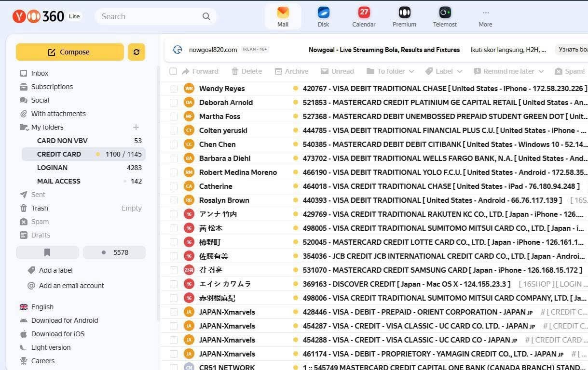Open the More apps menu
Viewport: 588px width, 370px height.
click(x=485, y=16)
